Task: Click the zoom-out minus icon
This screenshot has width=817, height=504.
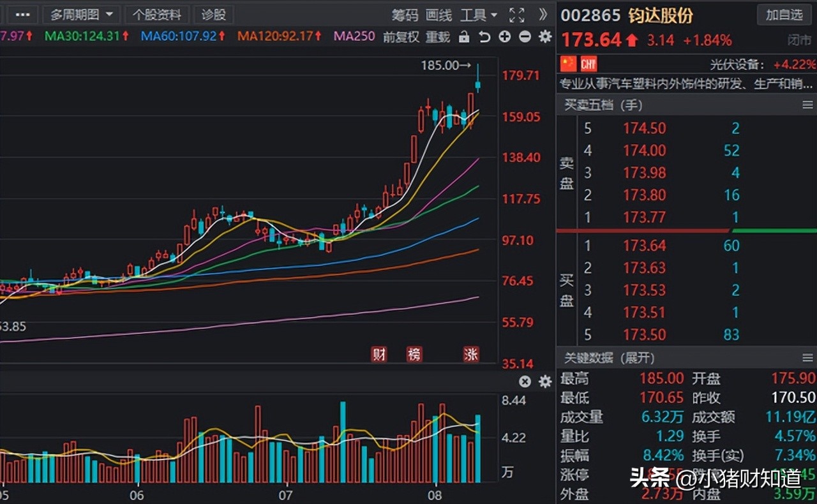Action: [525, 37]
